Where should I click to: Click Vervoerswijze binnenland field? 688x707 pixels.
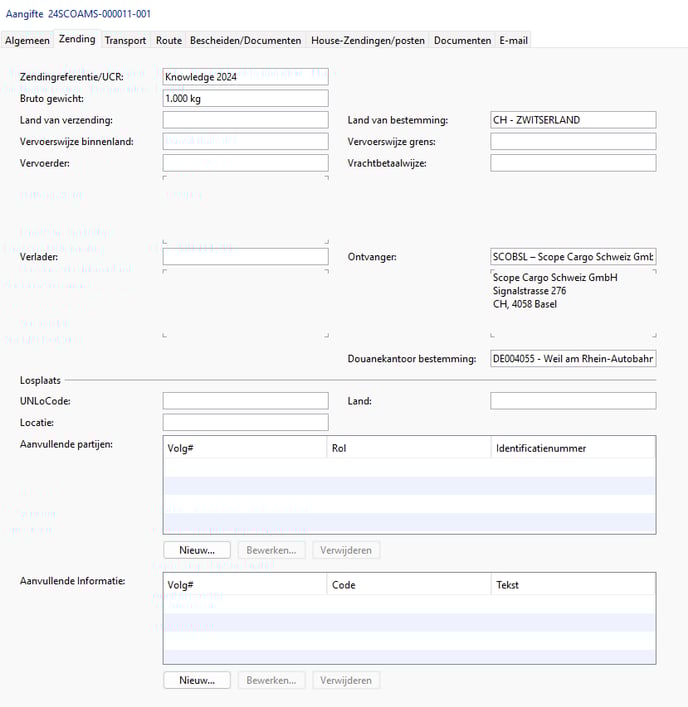(245, 142)
